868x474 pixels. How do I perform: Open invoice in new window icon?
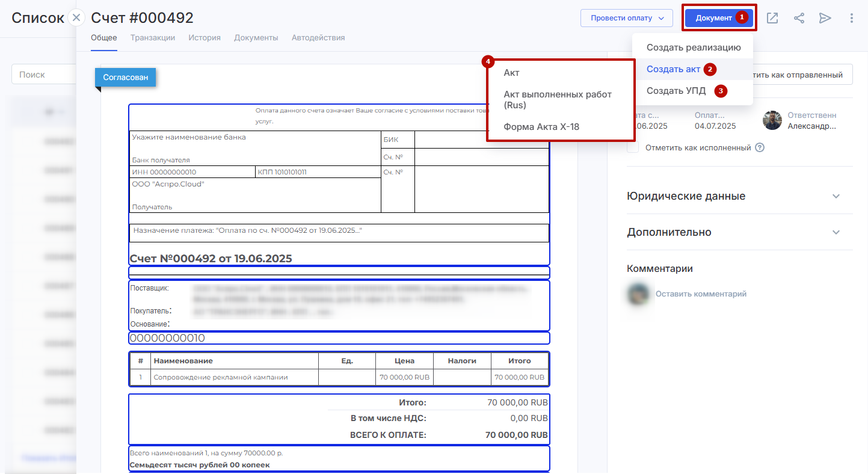(772, 18)
